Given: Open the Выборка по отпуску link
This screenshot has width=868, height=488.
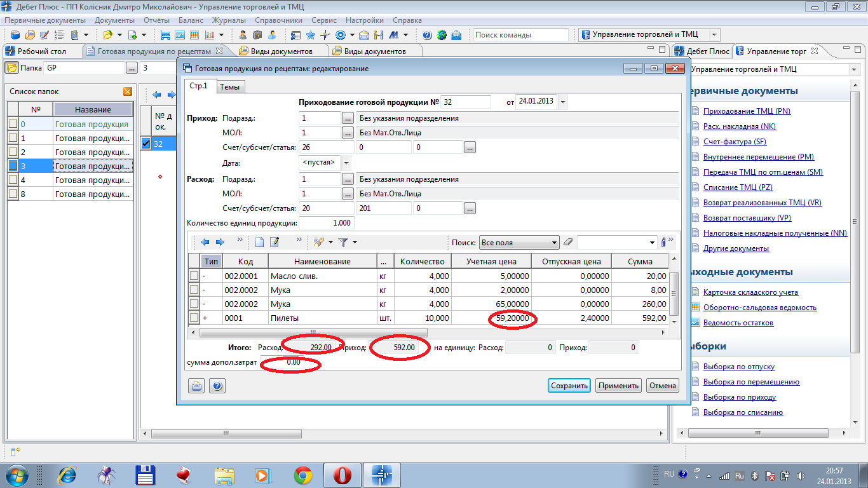Looking at the screenshot, I should pos(739,367).
